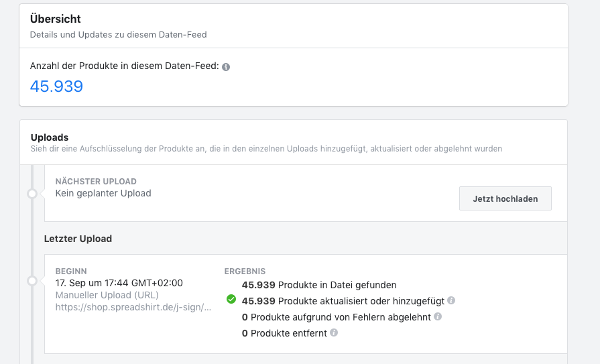Select the timeline marker for Nächster Upload
This screenshot has width=600, height=364.
(x=32, y=194)
